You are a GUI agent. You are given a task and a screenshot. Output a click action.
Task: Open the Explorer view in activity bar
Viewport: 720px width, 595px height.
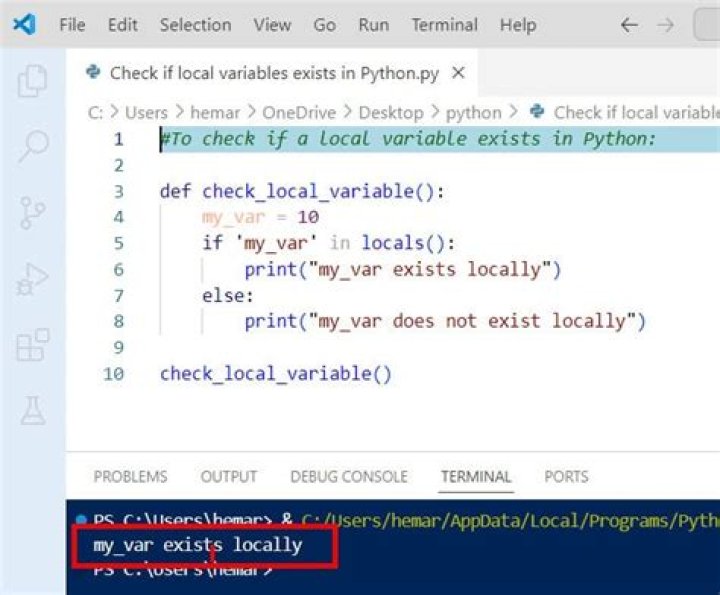(32, 81)
